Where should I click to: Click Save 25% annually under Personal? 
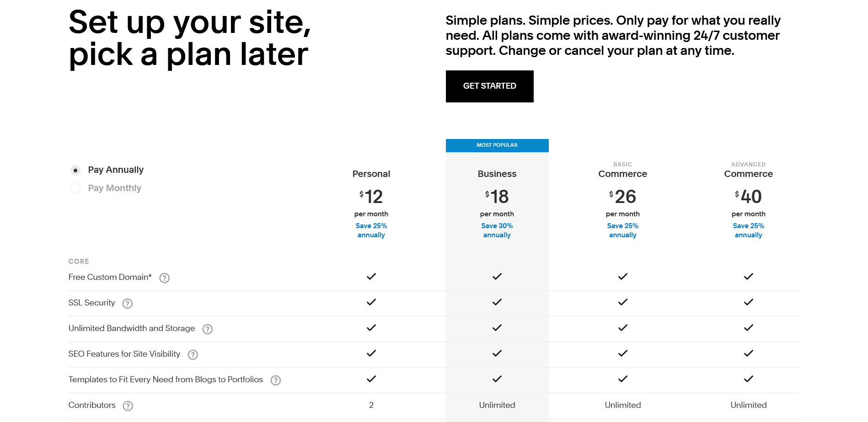(x=371, y=230)
